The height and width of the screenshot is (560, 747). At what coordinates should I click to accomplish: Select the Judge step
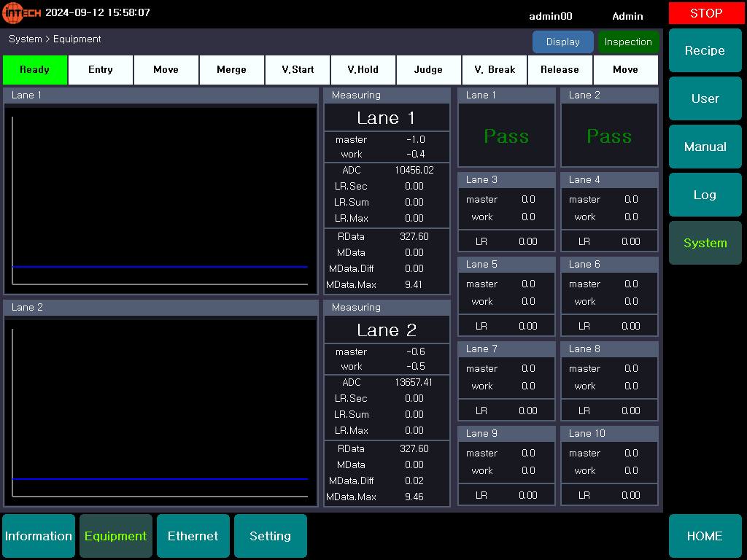pos(428,69)
